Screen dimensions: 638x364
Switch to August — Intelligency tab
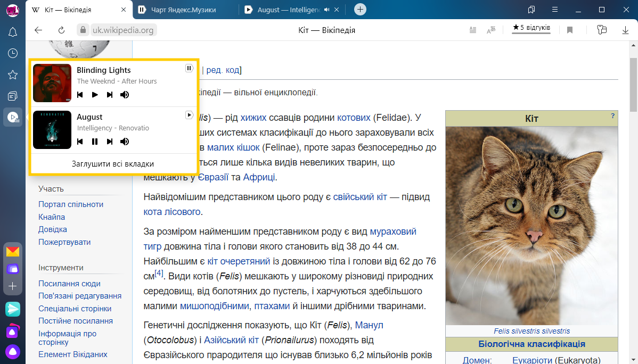[292, 10]
